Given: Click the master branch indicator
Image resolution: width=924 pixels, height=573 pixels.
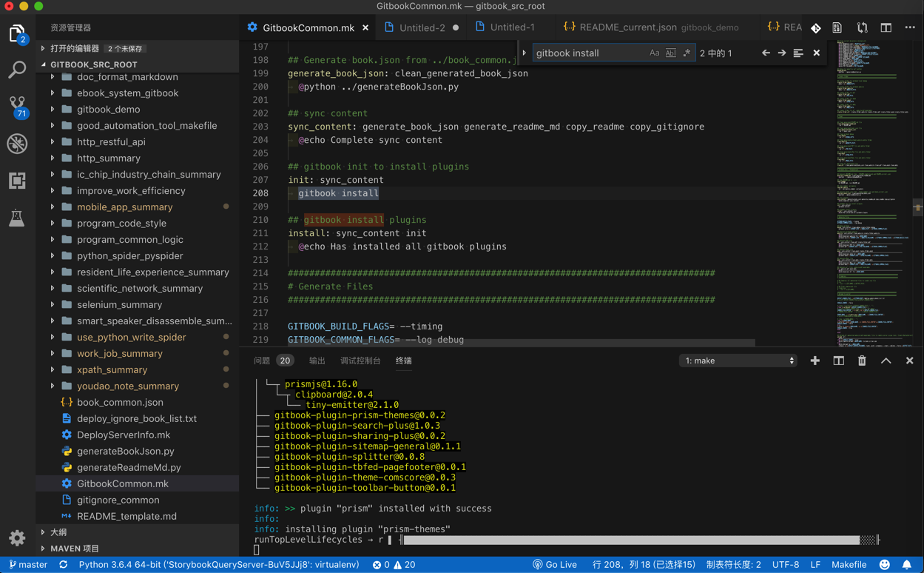Looking at the screenshot, I should [28, 565].
